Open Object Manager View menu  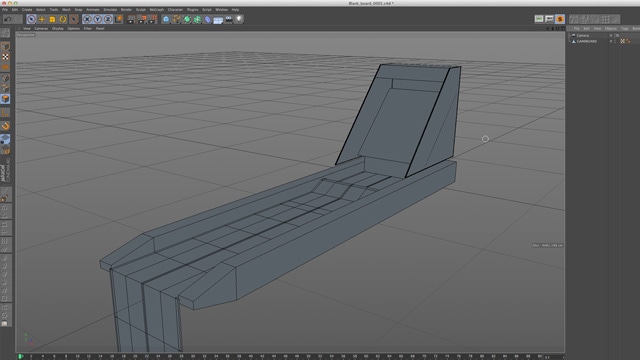pyautogui.click(x=597, y=29)
